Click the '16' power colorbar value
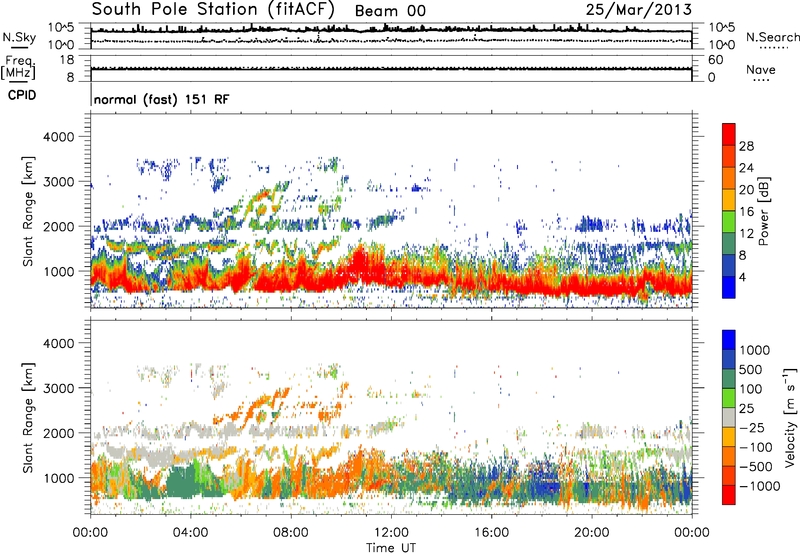This screenshot has height=554, width=800. point(746,212)
